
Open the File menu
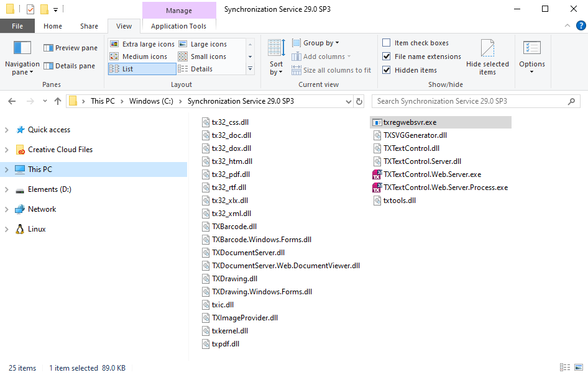[x=17, y=26]
